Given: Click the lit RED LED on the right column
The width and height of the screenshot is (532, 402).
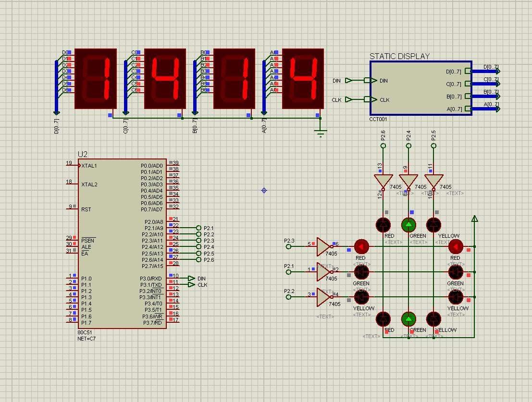Looking at the screenshot, I should click(x=456, y=247).
